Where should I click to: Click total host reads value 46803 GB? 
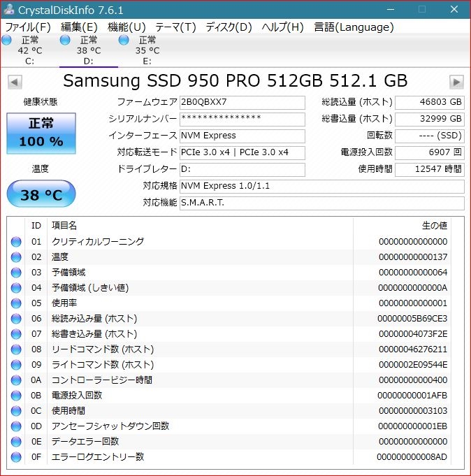(430, 102)
